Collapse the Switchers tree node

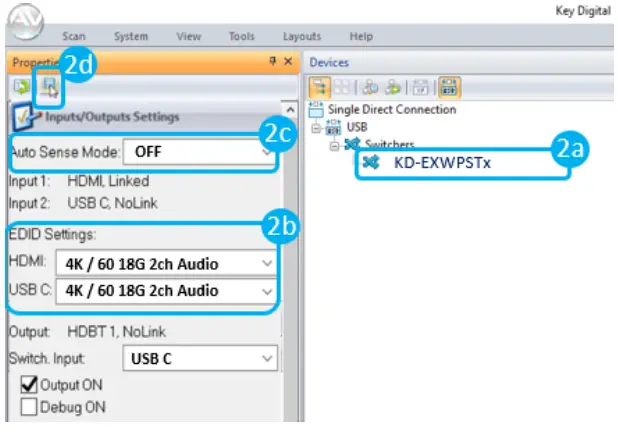click(x=334, y=146)
